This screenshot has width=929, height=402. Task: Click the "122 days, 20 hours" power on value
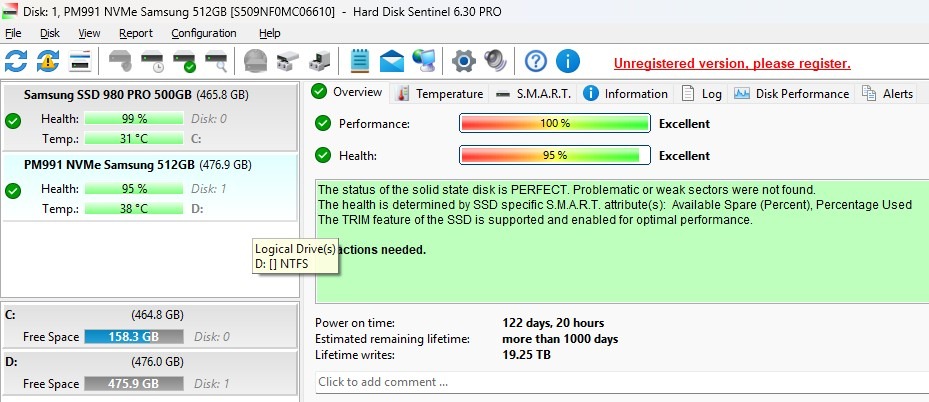553,323
